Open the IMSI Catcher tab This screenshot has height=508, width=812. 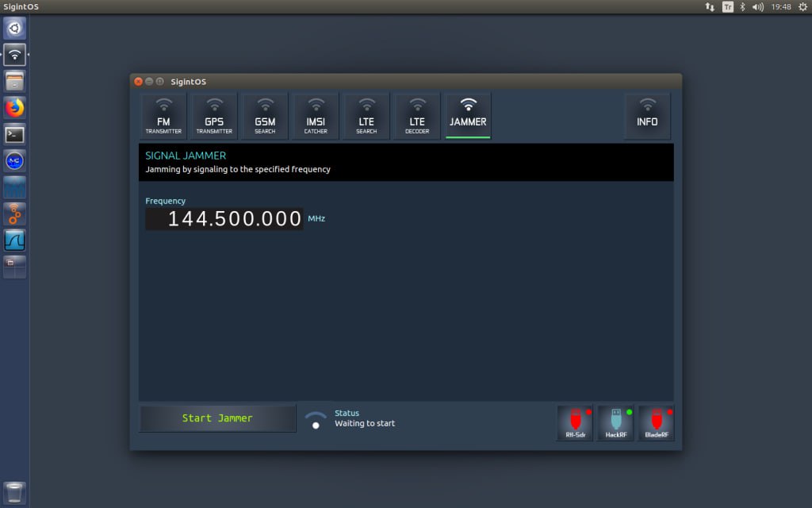tap(316, 116)
